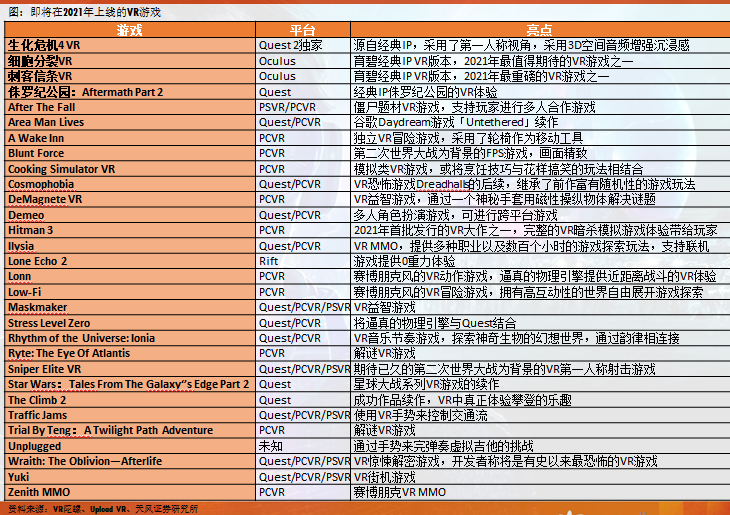The width and height of the screenshot is (730, 515).
Task: Click the 平台 column header
Action: tap(303, 30)
